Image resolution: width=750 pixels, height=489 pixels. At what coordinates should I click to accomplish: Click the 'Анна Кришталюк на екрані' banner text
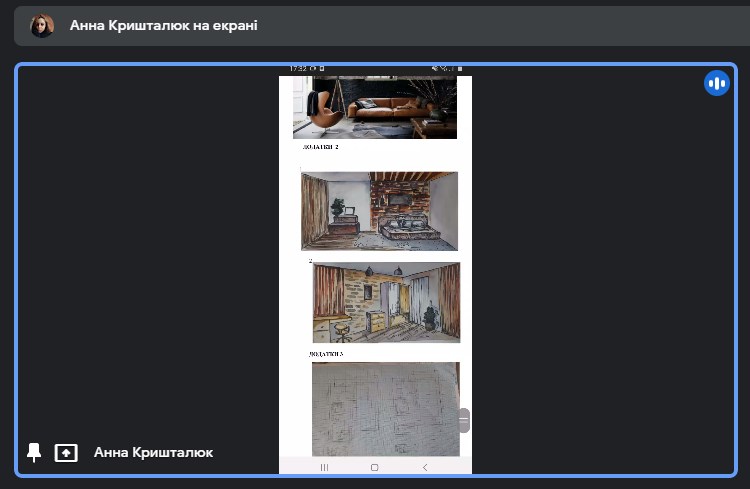click(164, 25)
